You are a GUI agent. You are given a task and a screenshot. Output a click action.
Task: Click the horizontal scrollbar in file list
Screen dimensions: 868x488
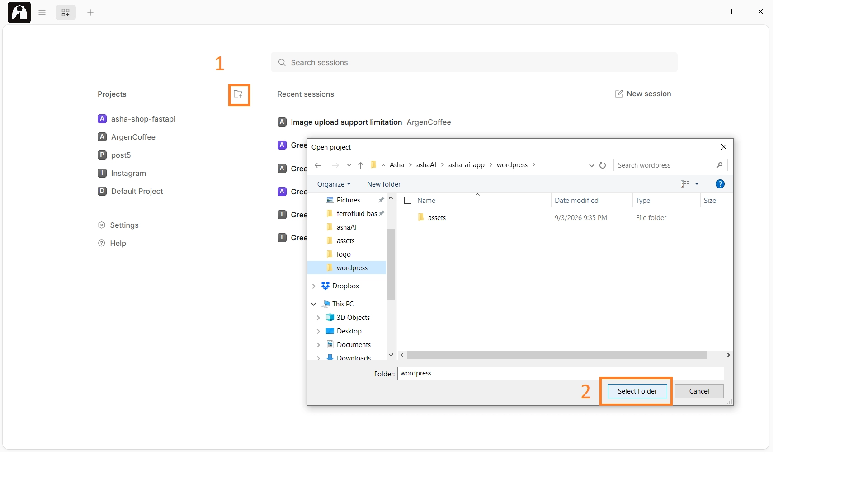tap(557, 355)
